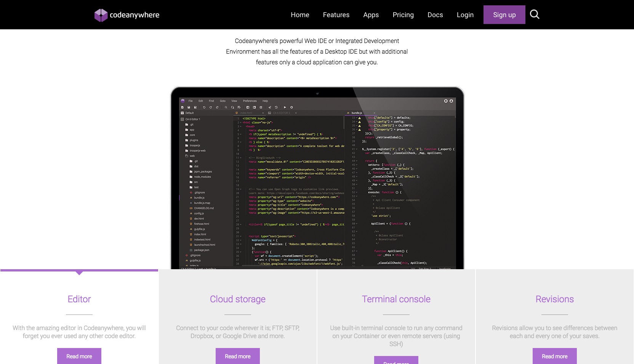
Task: Open the site search magnifier icon
Action: pyautogui.click(x=535, y=14)
